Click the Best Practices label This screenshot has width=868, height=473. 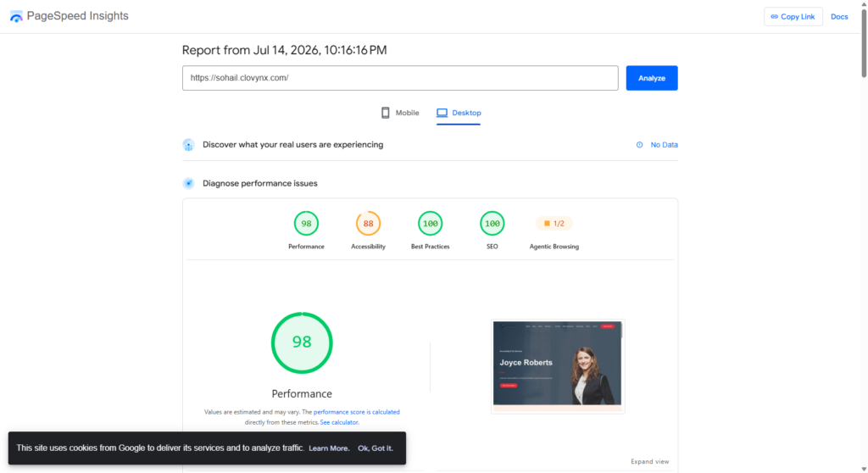point(430,247)
